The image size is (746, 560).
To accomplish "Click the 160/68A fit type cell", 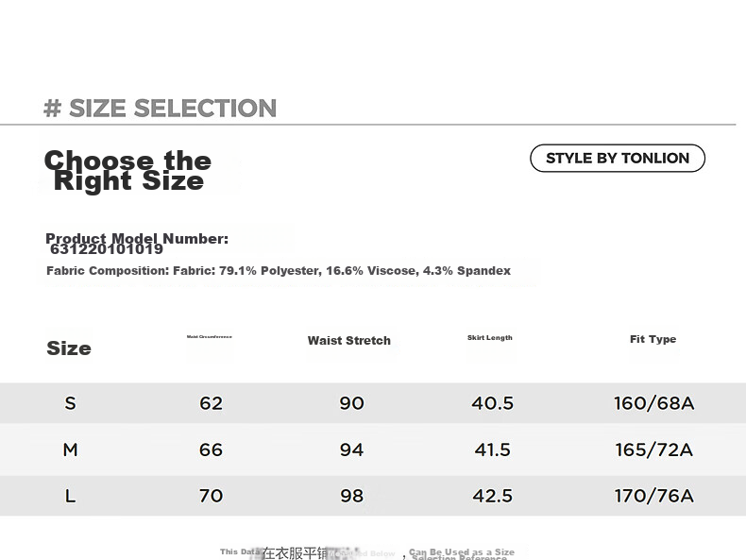I will point(653,403).
